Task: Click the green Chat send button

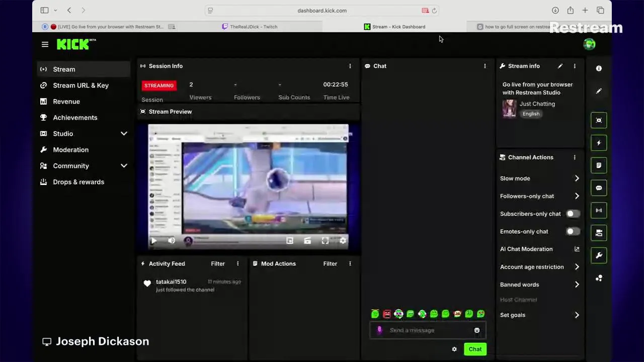Action: [x=475, y=349]
